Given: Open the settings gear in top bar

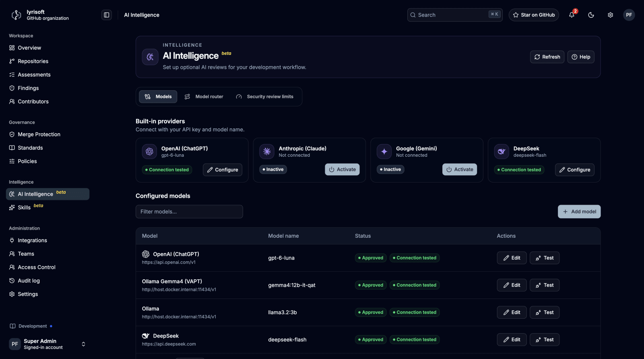Looking at the screenshot, I should [x=610, y=15].
